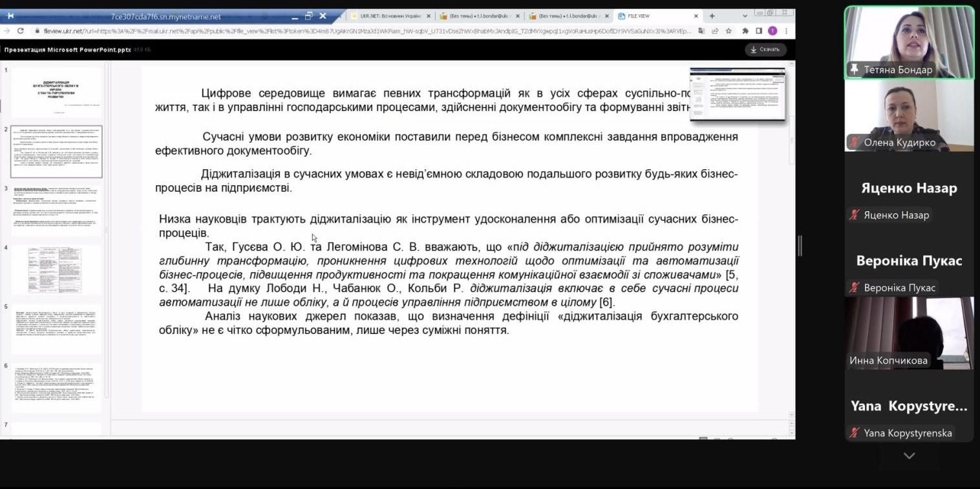
Task: Close the FILE VIEW tab
Action: (696, 16)
